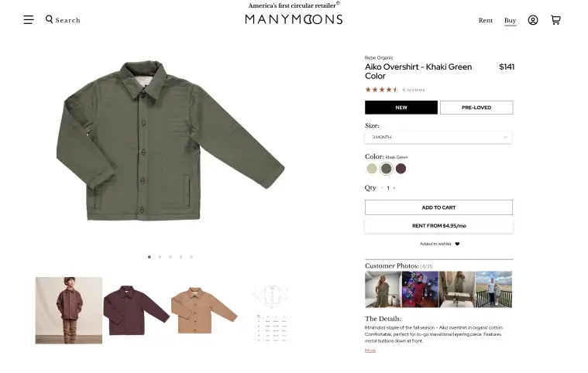
Task: Go to the second image carousel dot
Action: pyautogui.click(x=160, y=257)
